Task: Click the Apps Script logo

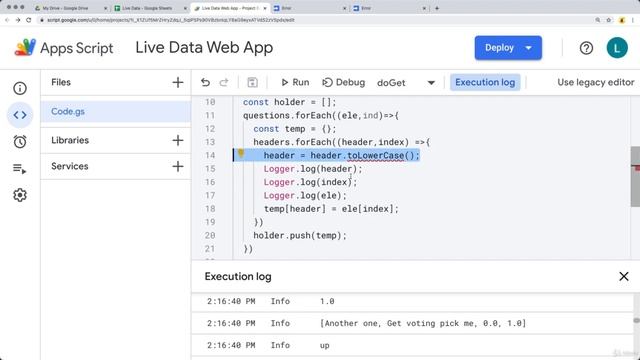Action: tap(25, 48)
